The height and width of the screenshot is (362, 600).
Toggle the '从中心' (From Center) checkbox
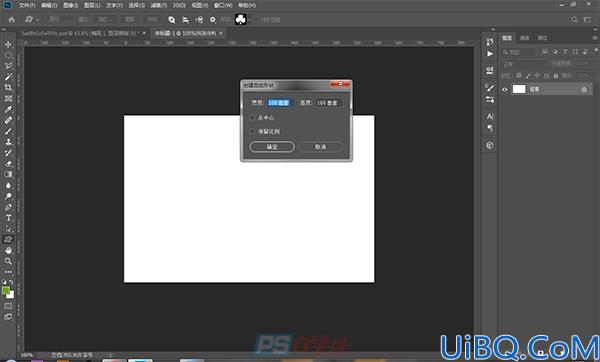[252, 118]
